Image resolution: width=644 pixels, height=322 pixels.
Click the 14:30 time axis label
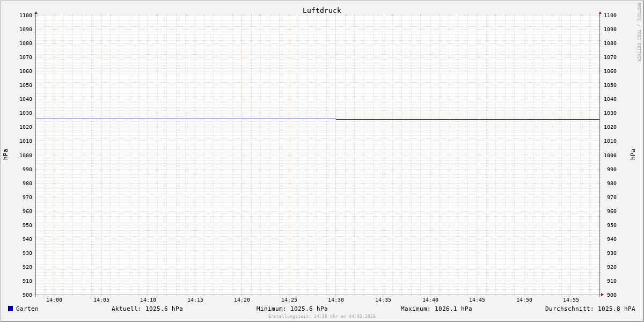click(336, 300)
